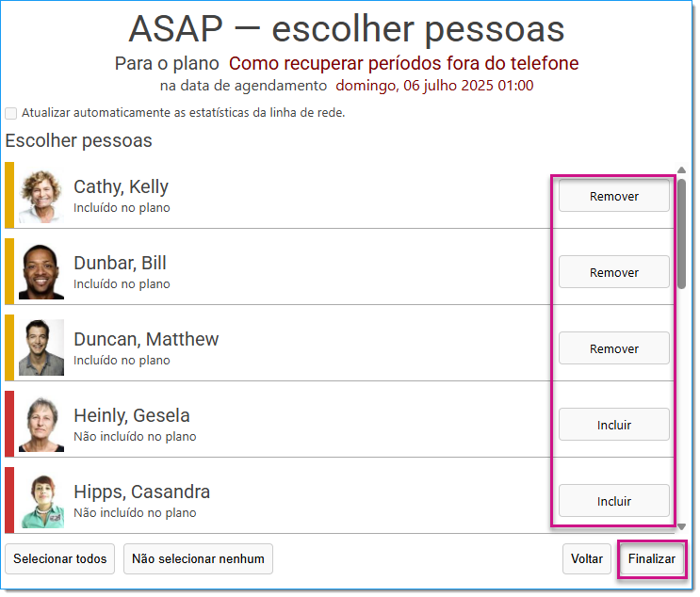
Task: Click Cathy Kelly's profile photo
Action: (x=41, y=197)
